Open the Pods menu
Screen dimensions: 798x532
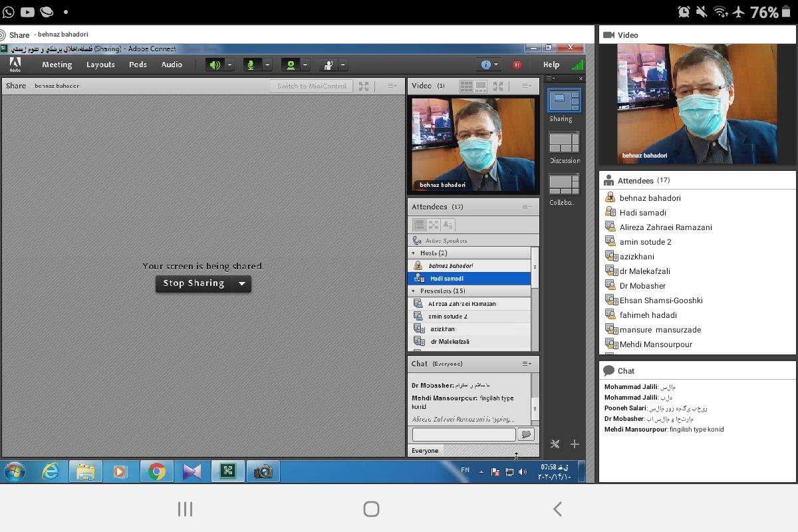coord(138,65)
